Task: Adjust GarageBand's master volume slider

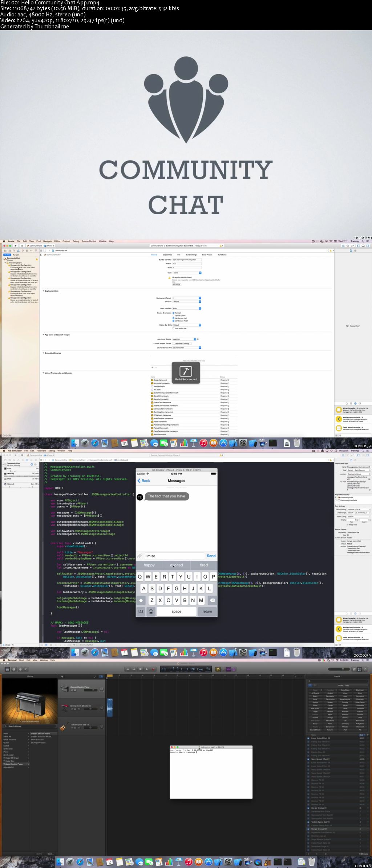Action: point(339,669)
